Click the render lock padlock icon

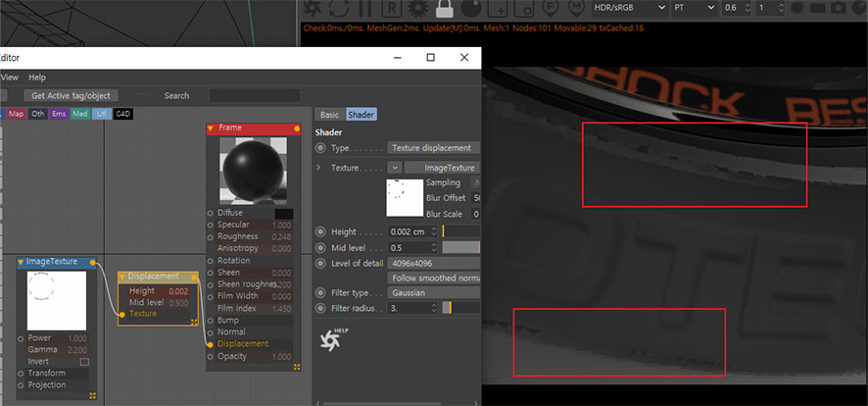point(445,9)
